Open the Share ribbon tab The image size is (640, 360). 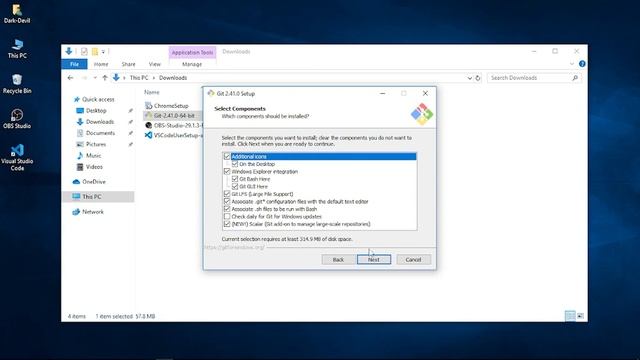(x=128, y=64)
